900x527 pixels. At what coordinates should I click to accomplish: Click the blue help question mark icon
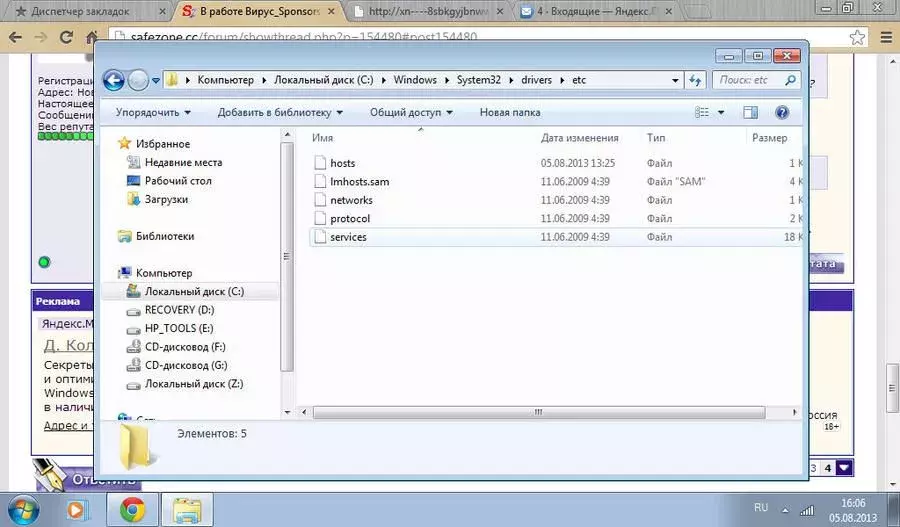(x=782, y=113)
